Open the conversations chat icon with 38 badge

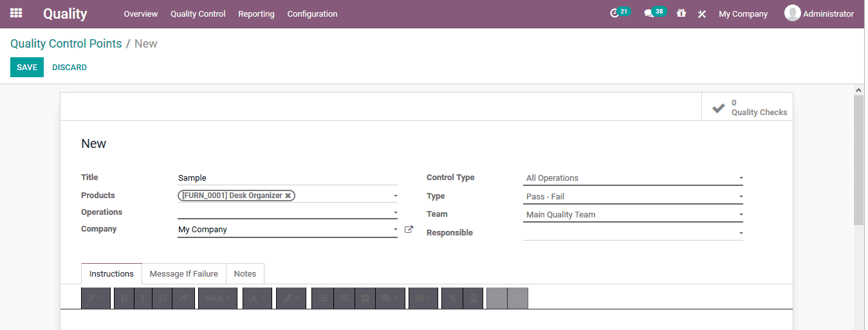649,14
